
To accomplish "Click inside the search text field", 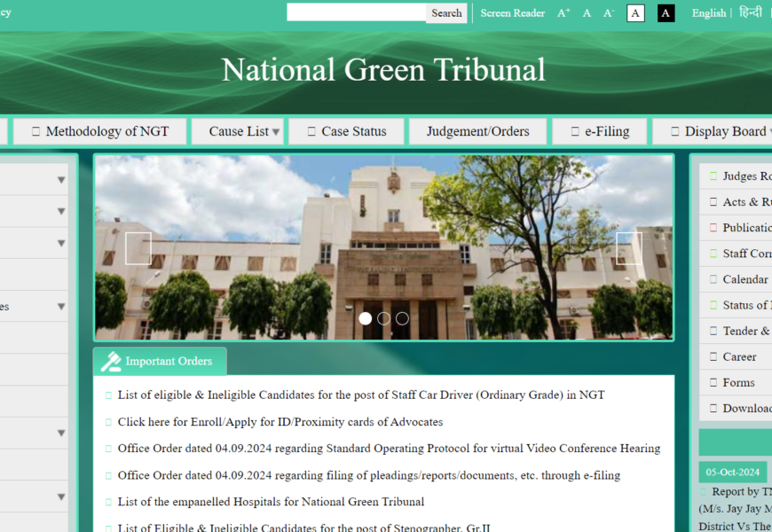I will point(356,12).
